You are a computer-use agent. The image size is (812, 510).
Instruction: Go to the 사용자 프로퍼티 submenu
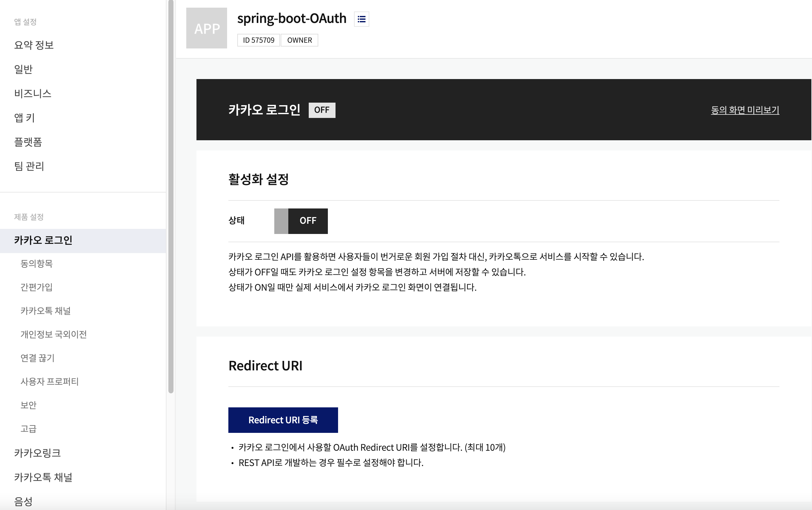(x=49, y=382)
